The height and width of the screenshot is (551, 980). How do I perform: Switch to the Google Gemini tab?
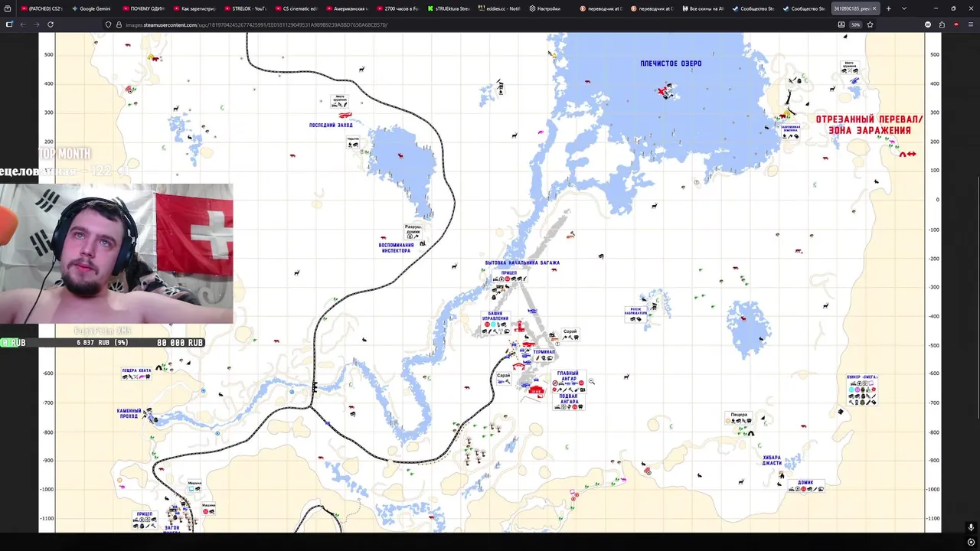pyautogui.click(x=93, y=8)
